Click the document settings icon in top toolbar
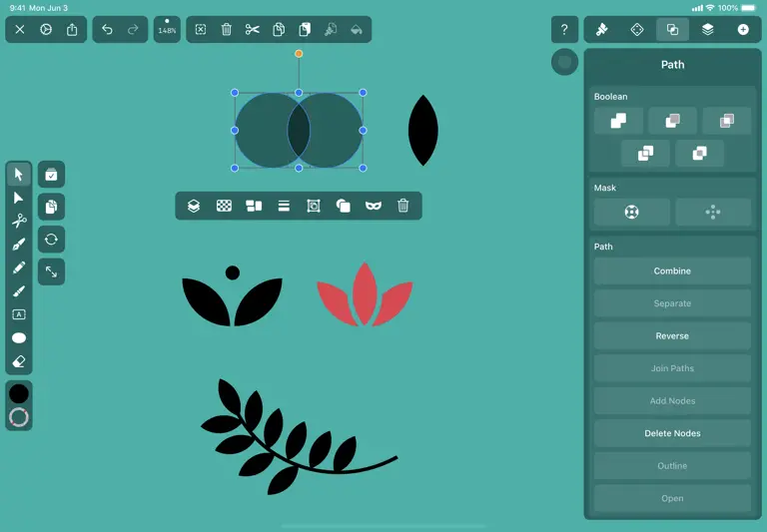Screen dimensions: 767x532 tap(46, 30)
